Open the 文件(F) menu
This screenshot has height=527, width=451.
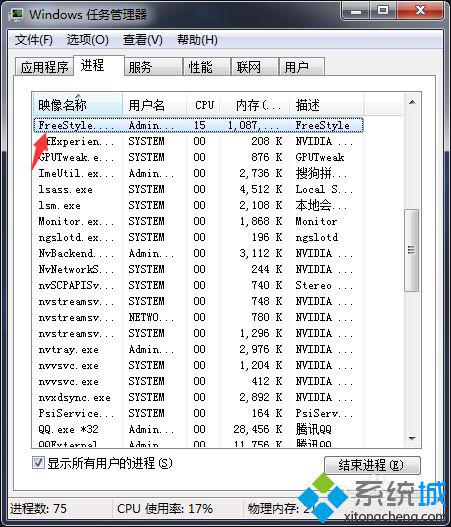click(x=34, y=40)
